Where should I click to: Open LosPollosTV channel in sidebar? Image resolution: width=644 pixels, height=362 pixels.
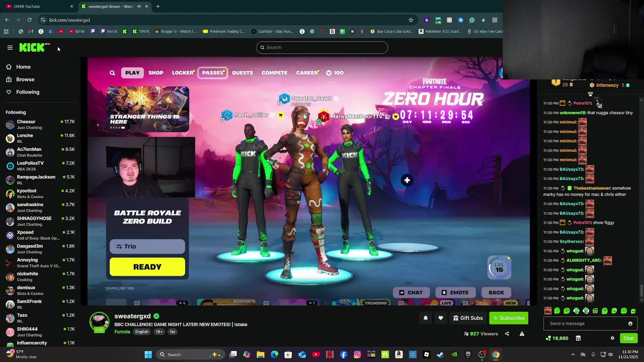click(x=40, y=166)
